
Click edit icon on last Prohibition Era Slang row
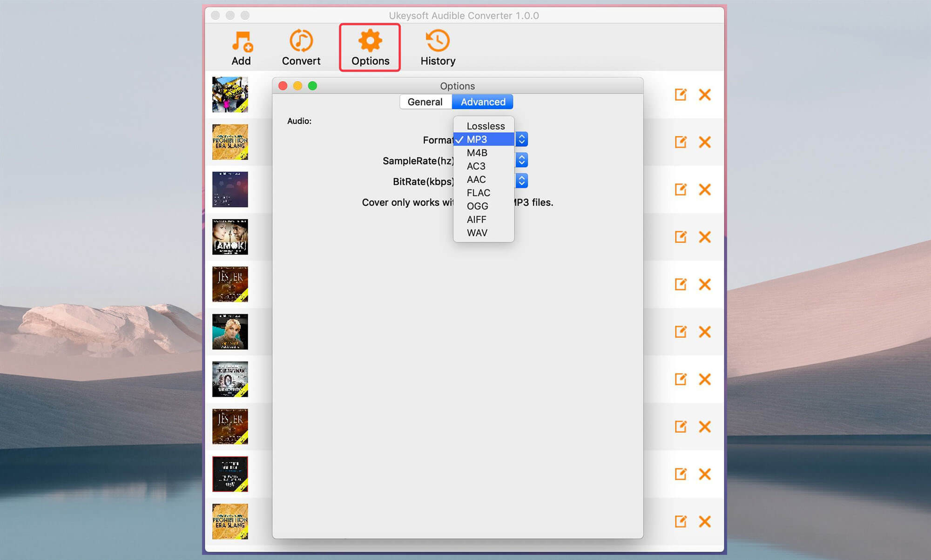click(x=681, y=521)
